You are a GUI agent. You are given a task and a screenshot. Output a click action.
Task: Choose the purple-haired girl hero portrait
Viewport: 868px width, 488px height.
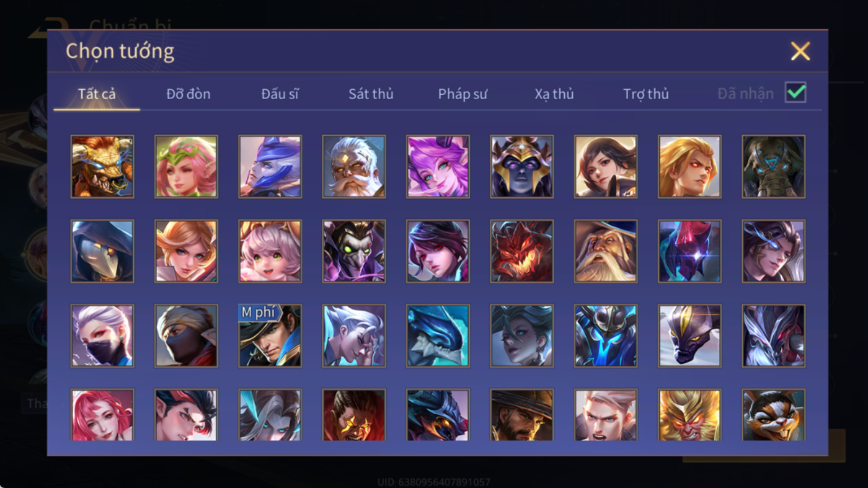point(438,167)
